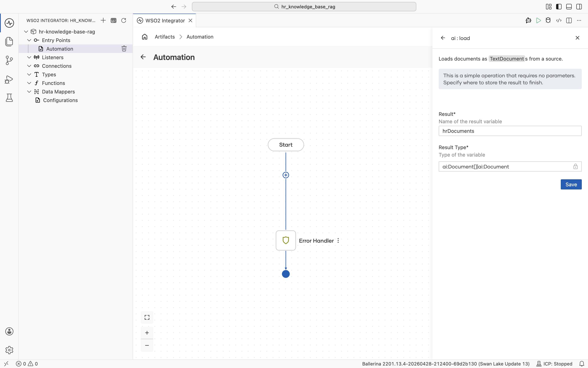588x368 pixels.
Task: Run the integration with the play icon
Action: (x=538, y=20)
